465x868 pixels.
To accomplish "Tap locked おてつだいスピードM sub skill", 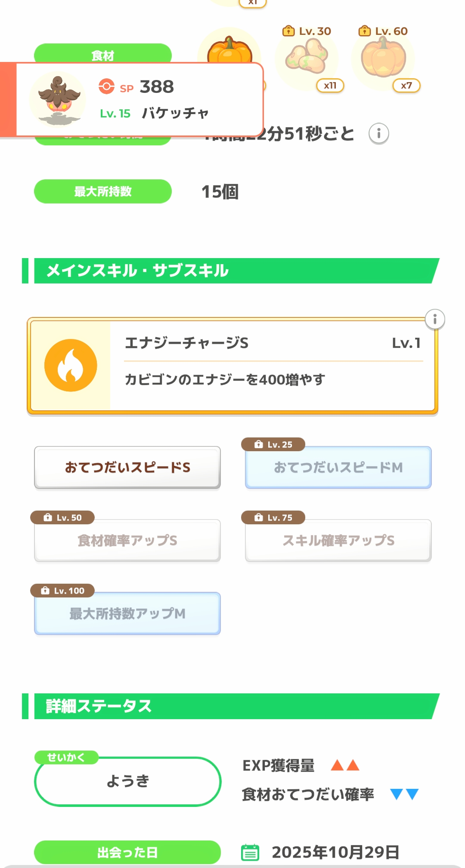I will tap(338, 468).
